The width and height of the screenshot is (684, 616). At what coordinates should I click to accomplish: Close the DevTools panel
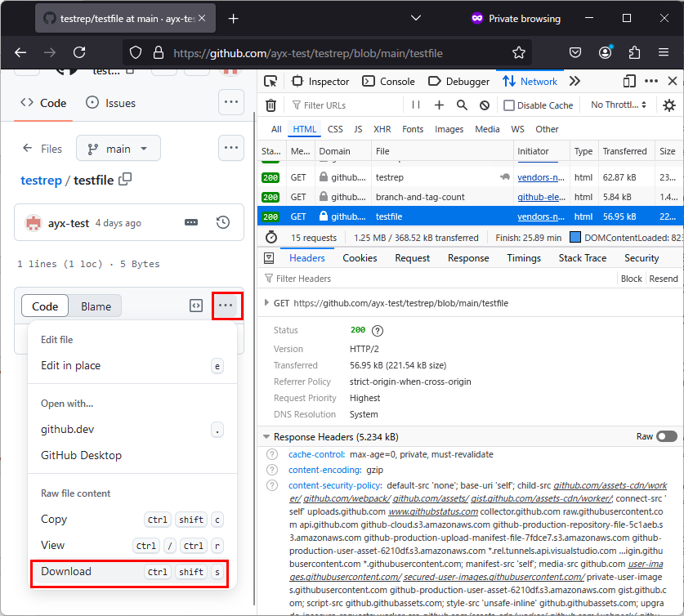tap(673, 82)
